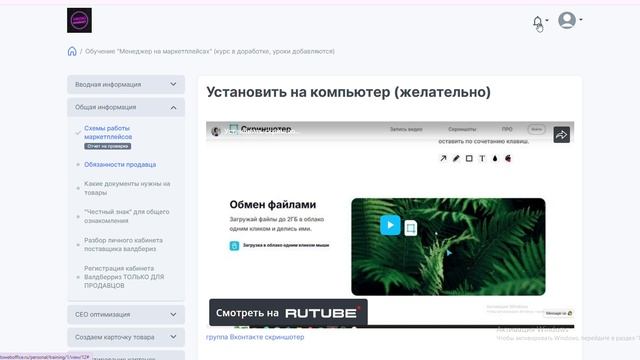This screenshot has height=360, width=640.
Task: Click the Обмен файлами heading
Action: 273,204
